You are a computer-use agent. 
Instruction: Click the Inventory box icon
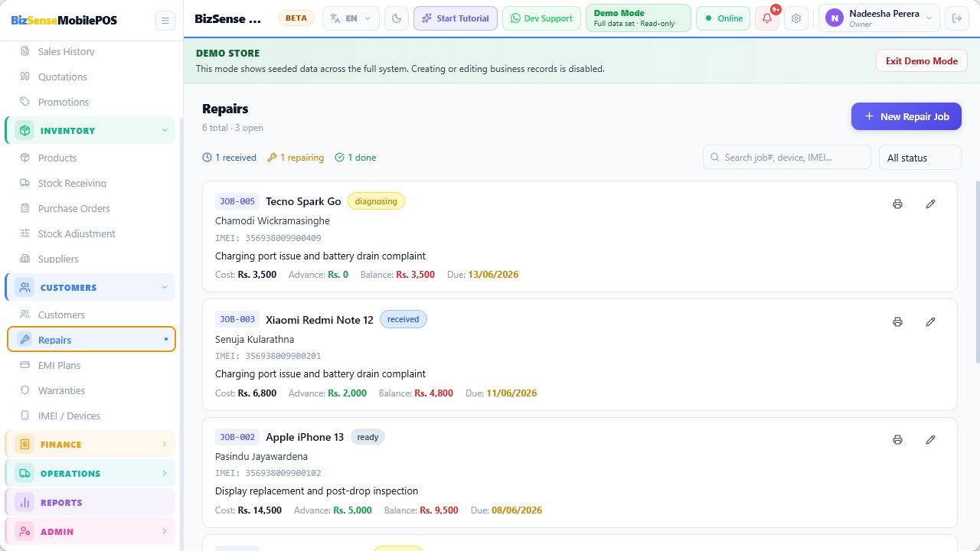(x=24, y=131)
